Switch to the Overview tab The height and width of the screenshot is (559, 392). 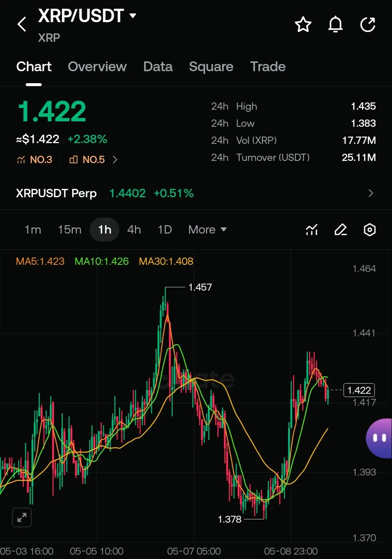click(x=97, y=66)
